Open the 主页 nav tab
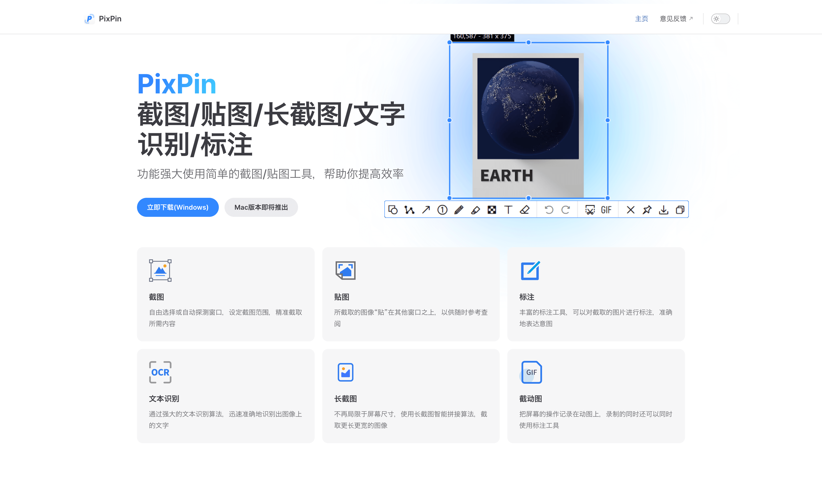The width and height of the screenshot is (822, 504). point(641,19)
